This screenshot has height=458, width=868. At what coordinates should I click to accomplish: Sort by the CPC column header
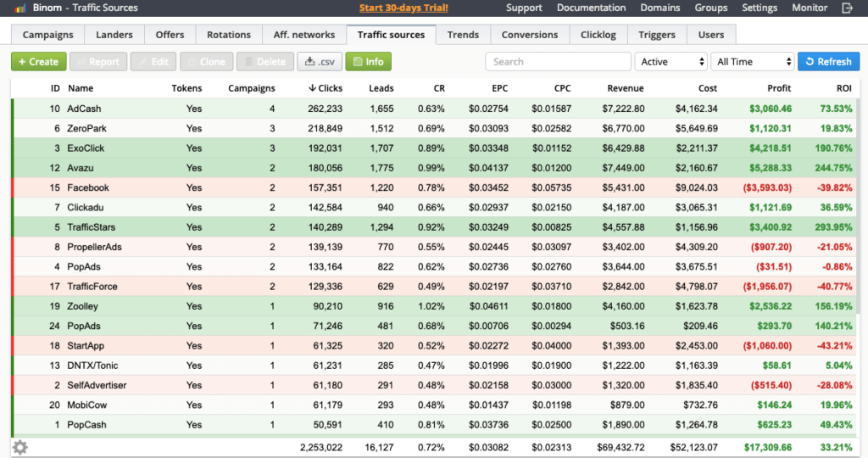563,88
